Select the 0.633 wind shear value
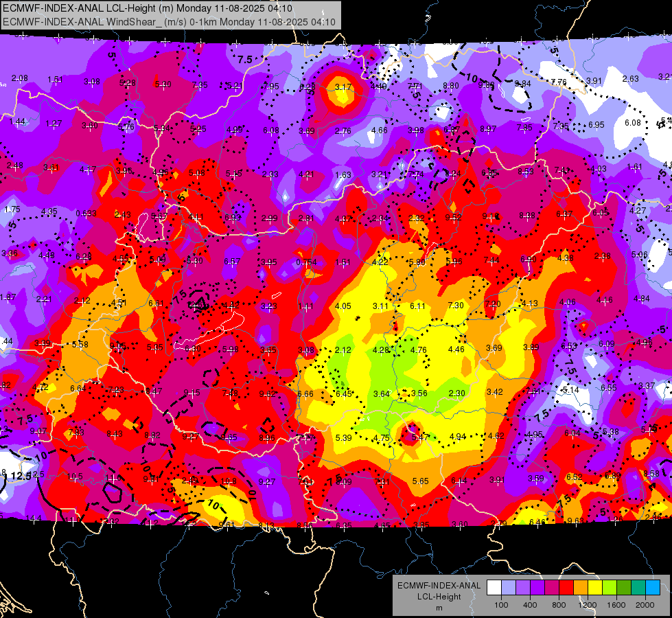This screenshot has height=618, width=672. point(86,213)
